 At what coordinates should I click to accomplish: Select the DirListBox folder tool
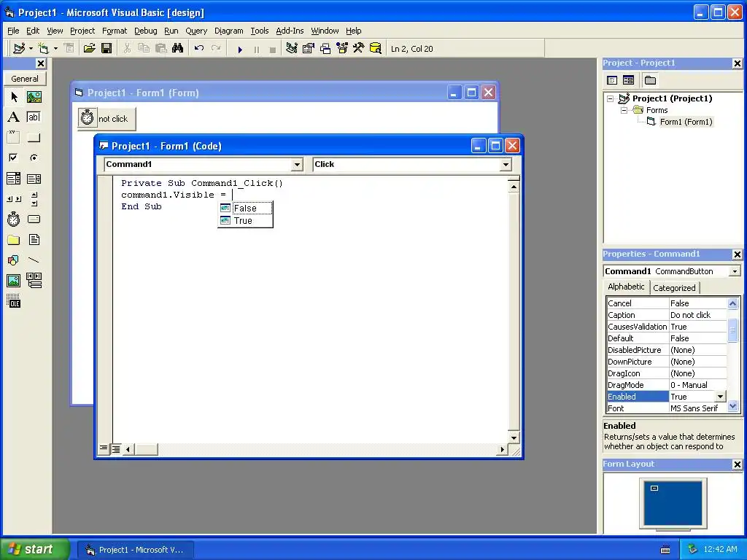[x=14, y=240]
